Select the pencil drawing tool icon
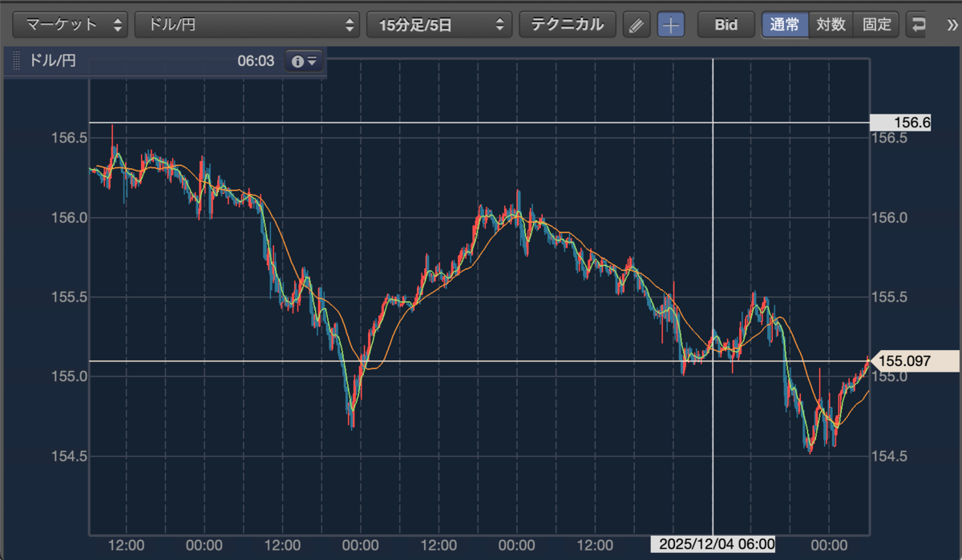Image resolution: width=962 pixels, height=560 pixels. 637,25
